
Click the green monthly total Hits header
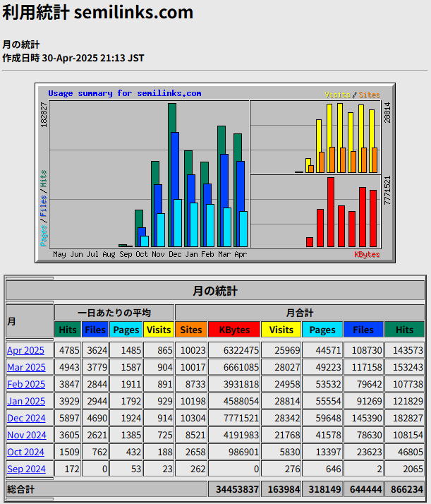[x=405, y=330]
